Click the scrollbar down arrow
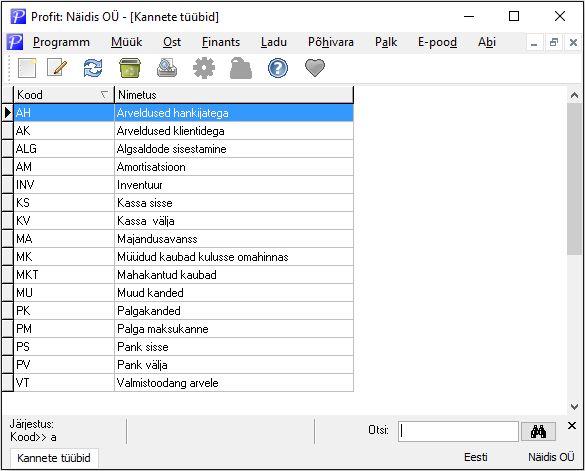 (x=574, y=406)
